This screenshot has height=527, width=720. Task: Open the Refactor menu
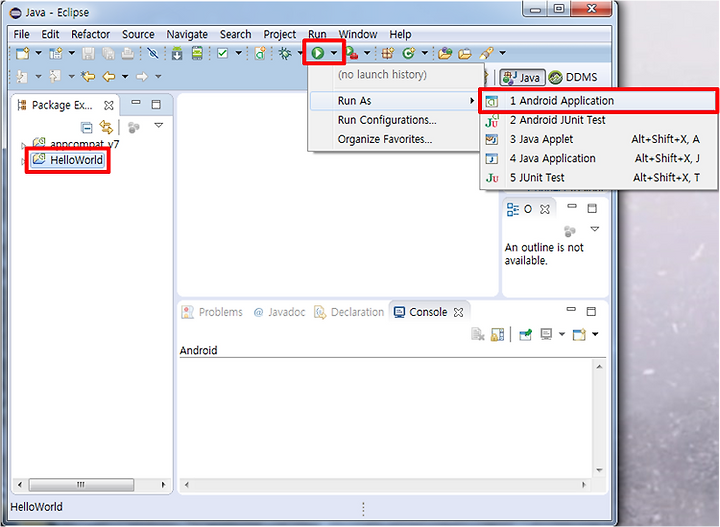tap(90, 34)
